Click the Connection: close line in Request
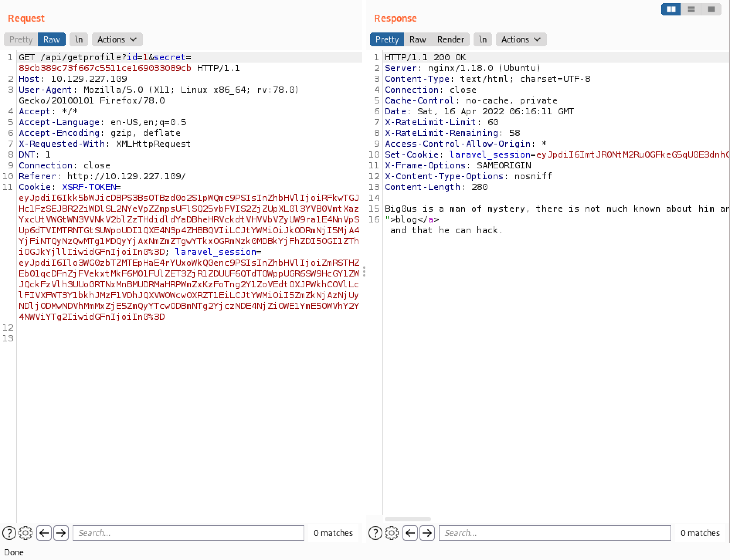 (x=65, y=165)
